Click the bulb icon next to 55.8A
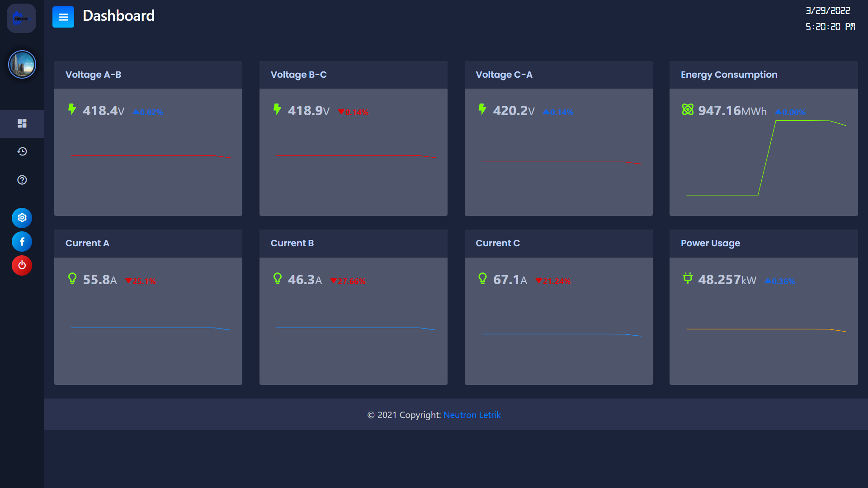 [x=72, y=278]
